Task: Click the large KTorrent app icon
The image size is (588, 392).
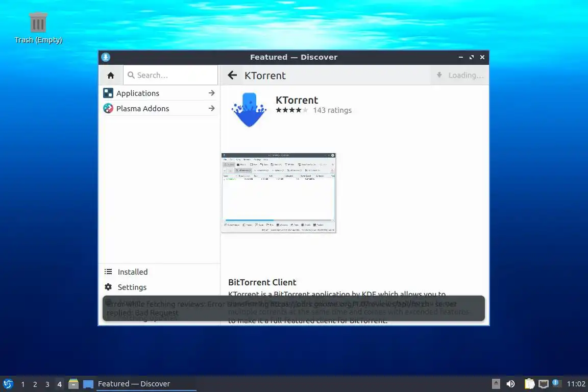Action: [249, 110]
